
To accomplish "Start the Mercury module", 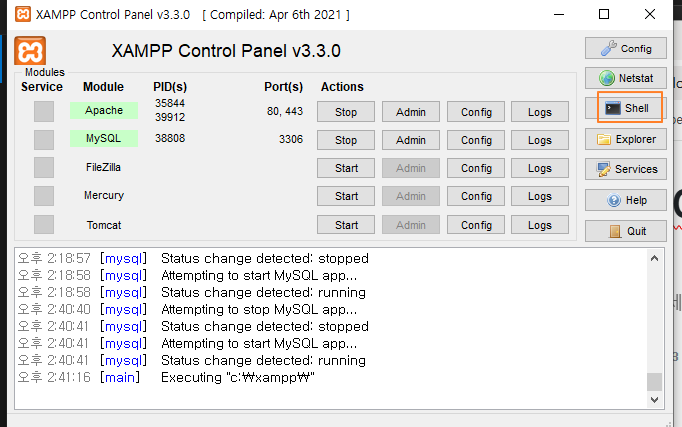I will tap(346, 196).
